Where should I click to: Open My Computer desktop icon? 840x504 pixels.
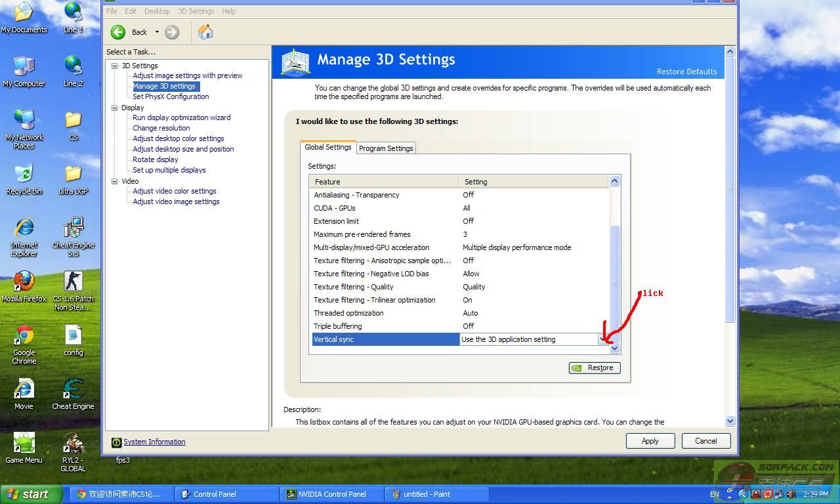(x=24, y=67)
